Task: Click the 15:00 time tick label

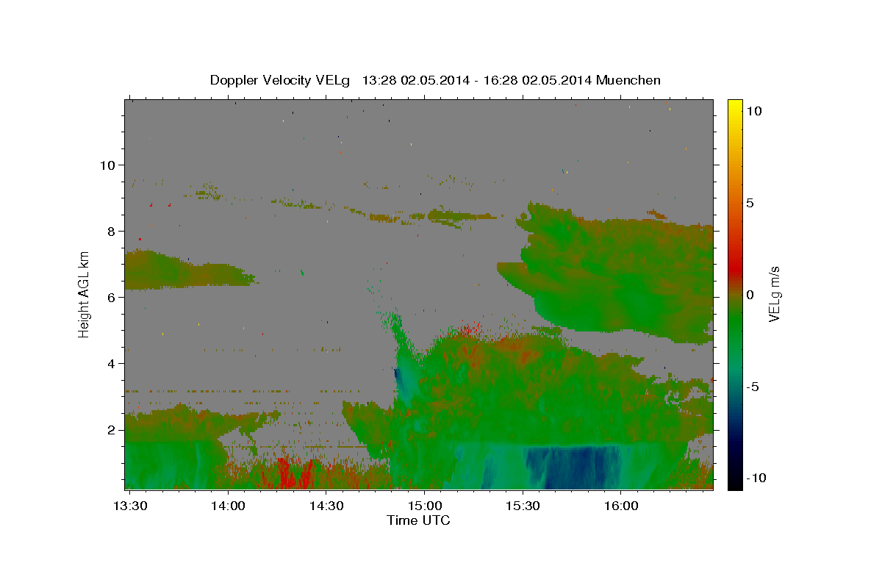Action: (424, 506)
